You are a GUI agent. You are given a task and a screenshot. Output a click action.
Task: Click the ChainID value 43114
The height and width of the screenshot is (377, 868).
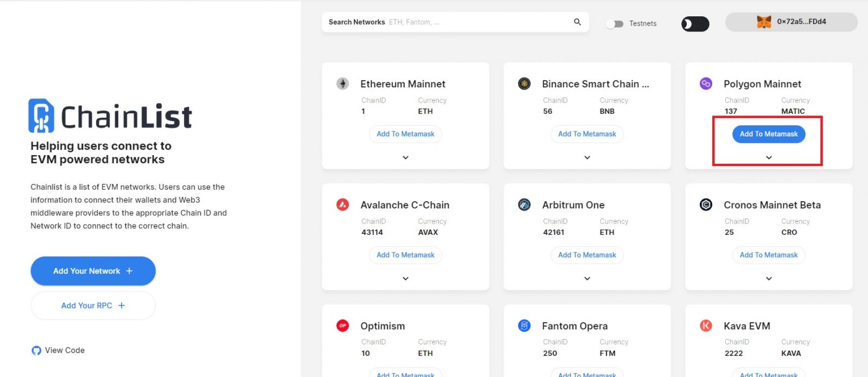pyautogui.click(x=372, y=232)
